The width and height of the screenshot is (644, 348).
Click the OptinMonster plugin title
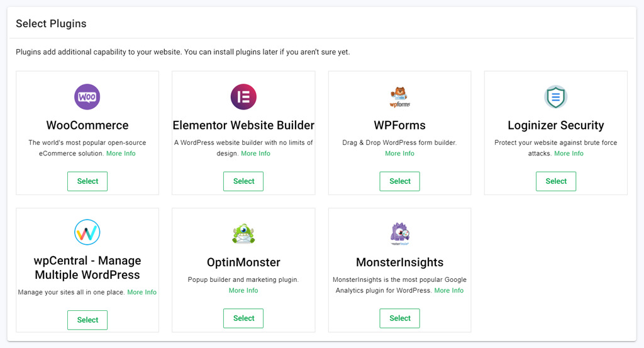(x=243, y=262)
